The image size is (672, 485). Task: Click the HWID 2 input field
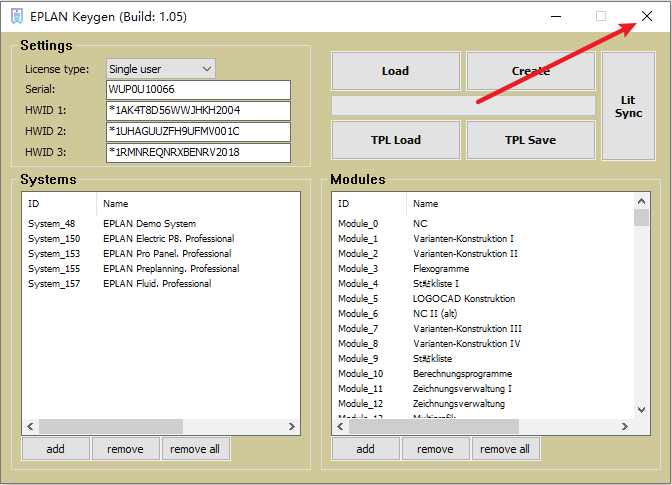coord(198,132)
